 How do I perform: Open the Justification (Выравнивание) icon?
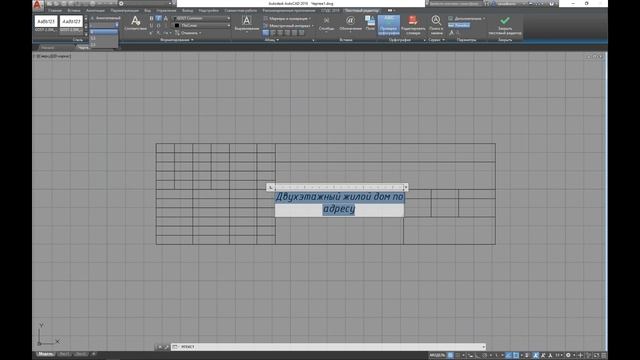247,20
